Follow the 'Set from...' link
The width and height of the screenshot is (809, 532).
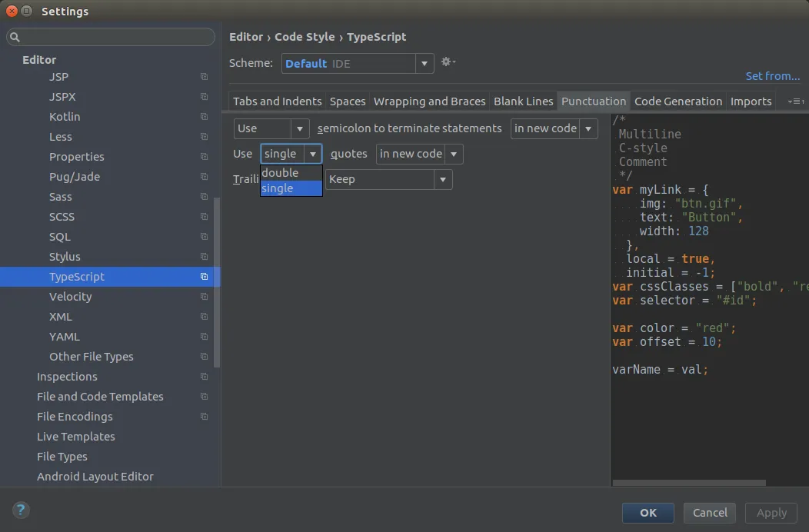tap(772, 76)
